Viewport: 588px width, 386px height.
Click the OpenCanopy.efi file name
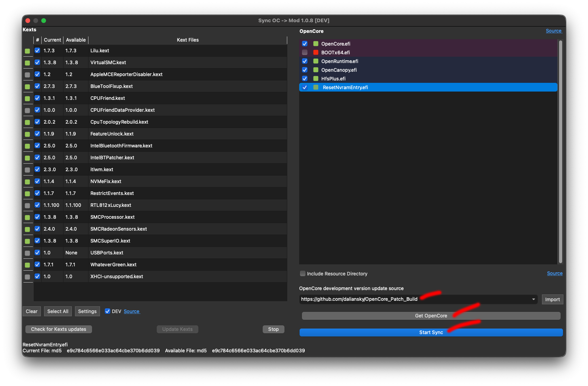coord(339,70)
